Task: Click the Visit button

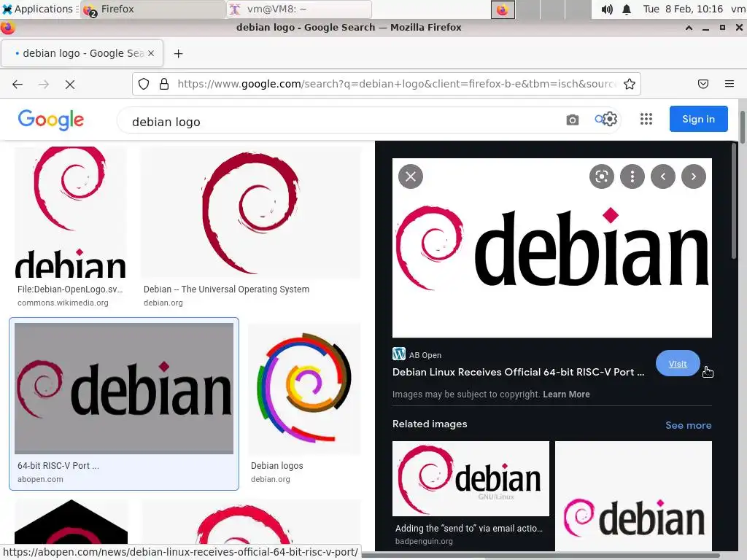Action: pos(678,364)
